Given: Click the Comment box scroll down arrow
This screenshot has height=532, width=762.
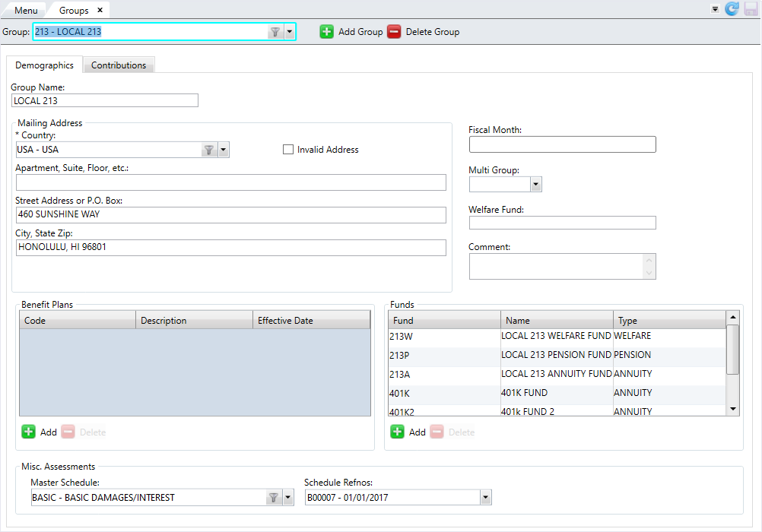Looking at the screenshot, I should [x=649, y=273].
